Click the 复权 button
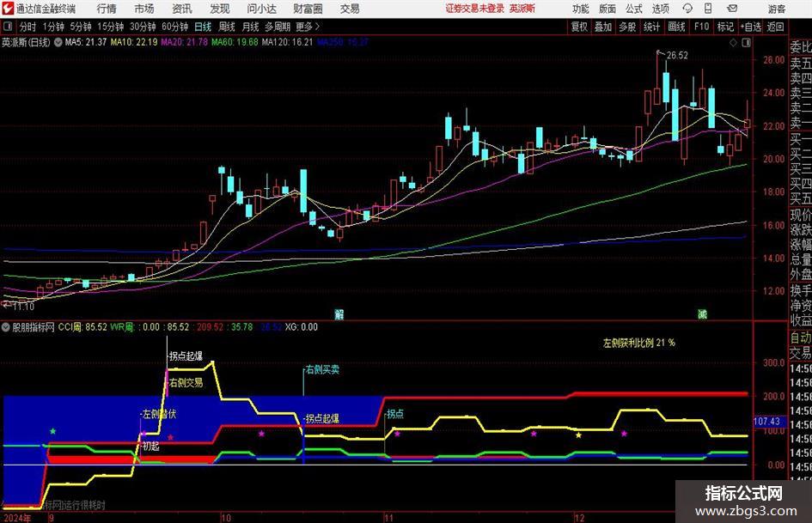 [579, 27]
